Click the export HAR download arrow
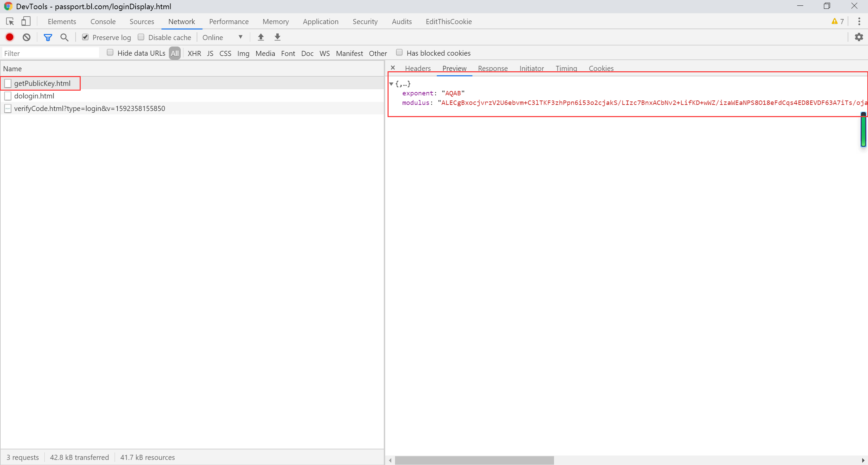The height and width of the screenshot is (465, 868). pos(277,37)
